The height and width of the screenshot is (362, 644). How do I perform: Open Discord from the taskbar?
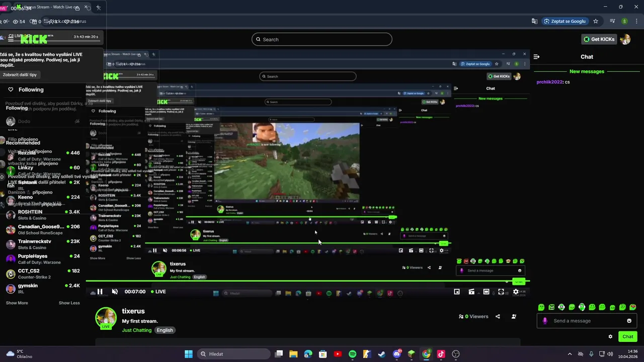pos(396,354)
